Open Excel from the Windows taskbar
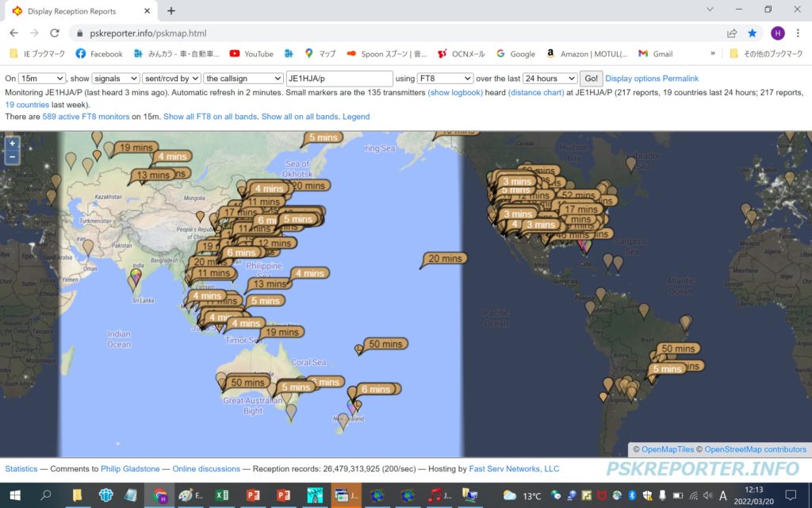Image resolution: width=812 pixels, height=508 pixels. [x=223, y=495]
